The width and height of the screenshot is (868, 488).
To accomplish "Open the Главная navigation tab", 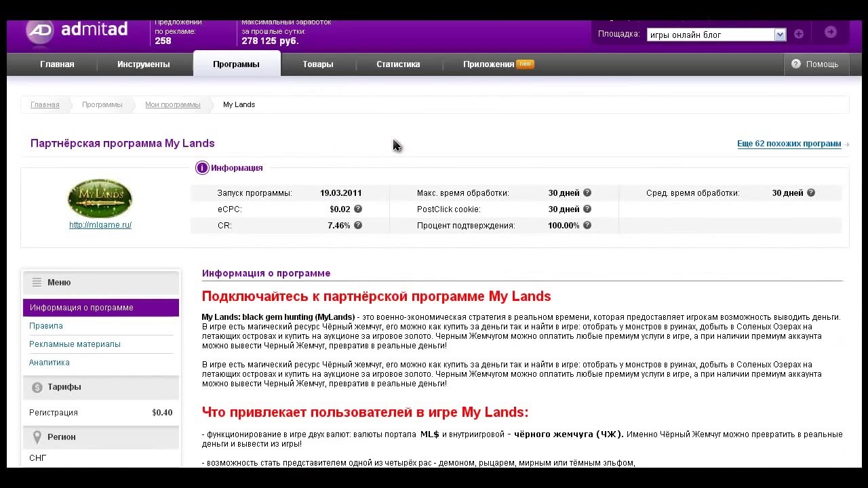I will [x=57, y=64].
